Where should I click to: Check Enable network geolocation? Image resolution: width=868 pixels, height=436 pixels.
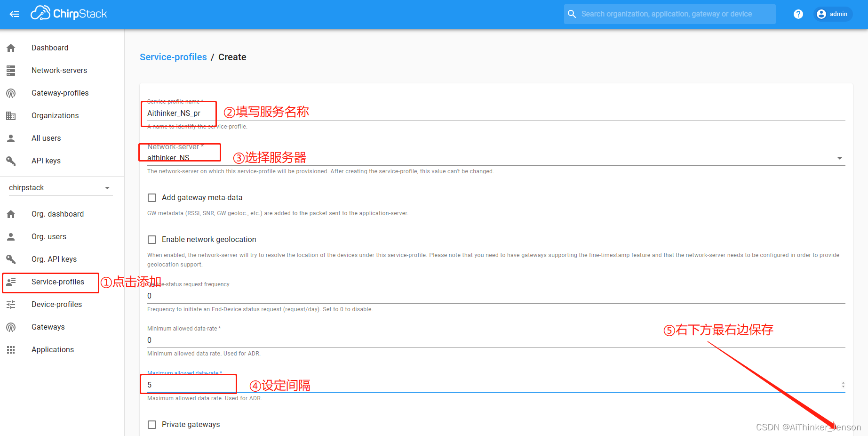(152, 239)
